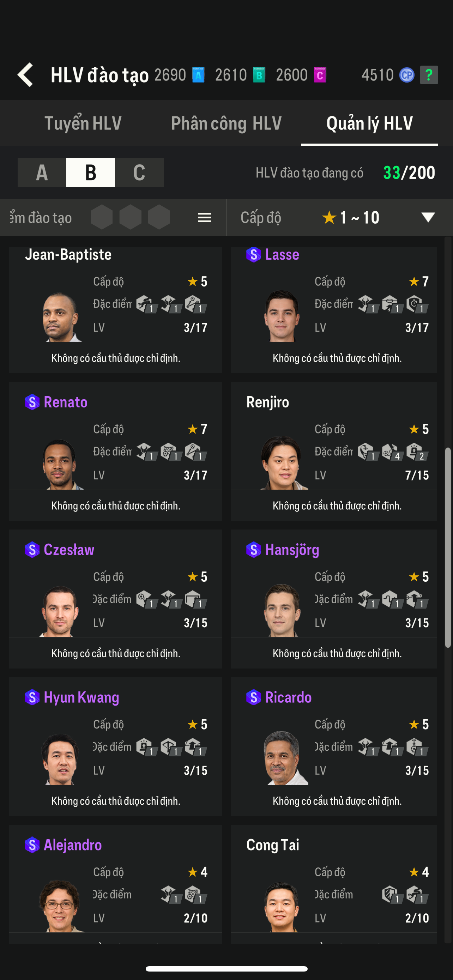Open the three-line filter list icon
Image resolution: width=453 pixels, height=980 pixels.
pos(205,218)
